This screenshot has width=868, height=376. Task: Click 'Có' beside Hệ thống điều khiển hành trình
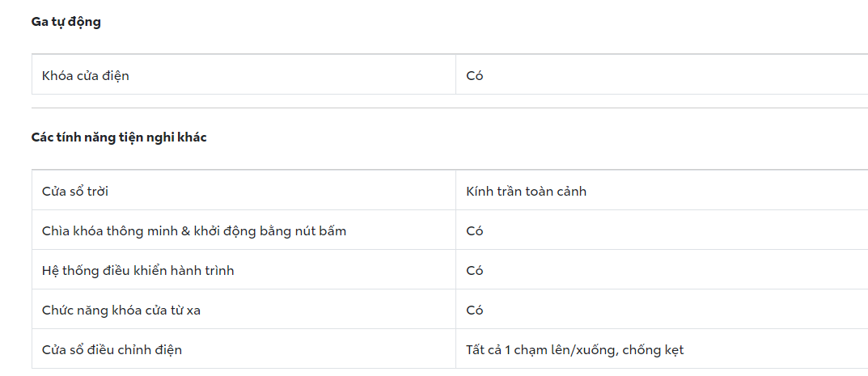(475, 270)
